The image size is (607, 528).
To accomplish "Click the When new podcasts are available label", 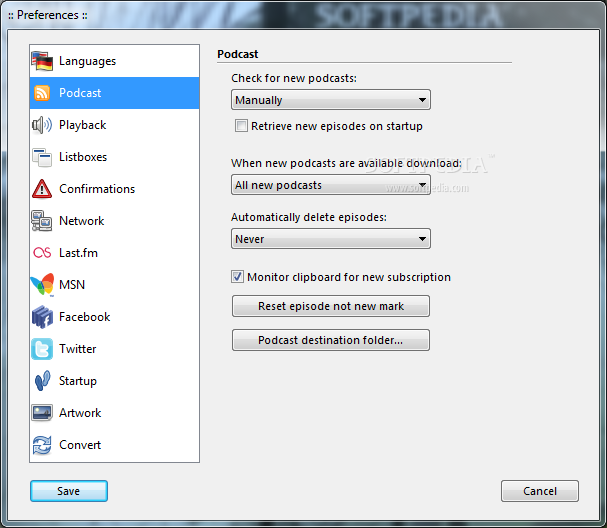I will (346, 163).
